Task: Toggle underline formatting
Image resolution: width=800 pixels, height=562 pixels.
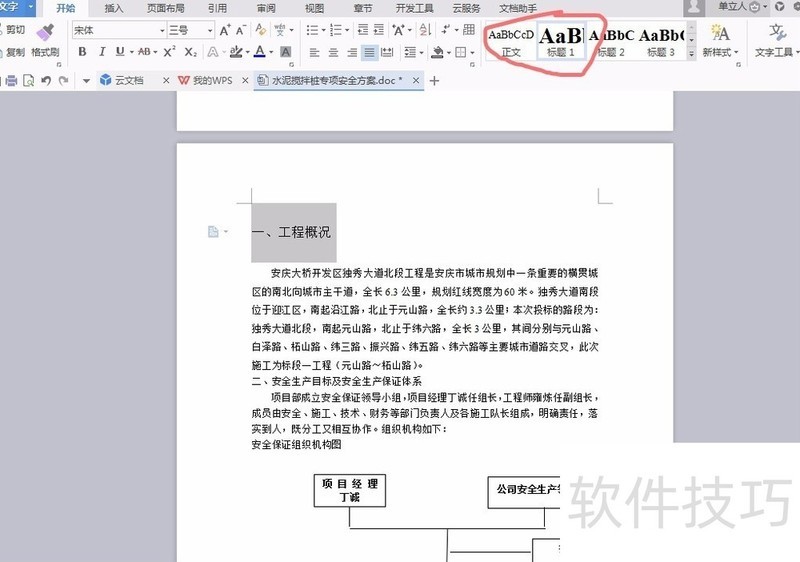Action: (x=120, y=52)
